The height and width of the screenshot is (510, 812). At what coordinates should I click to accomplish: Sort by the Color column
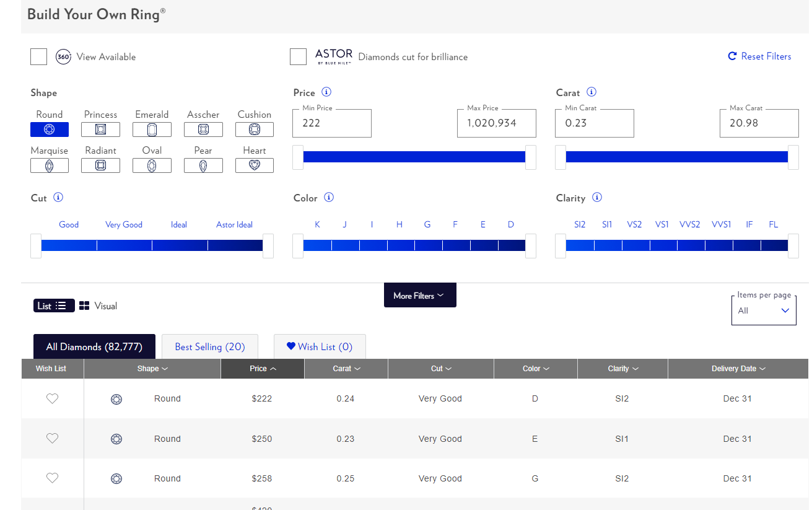pos(536,369)
